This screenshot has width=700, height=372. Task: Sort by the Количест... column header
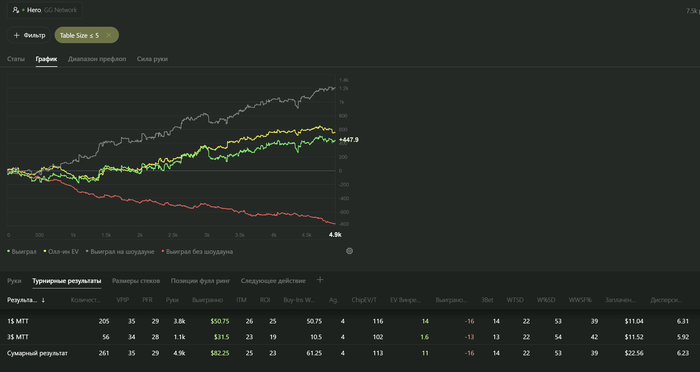86,300
